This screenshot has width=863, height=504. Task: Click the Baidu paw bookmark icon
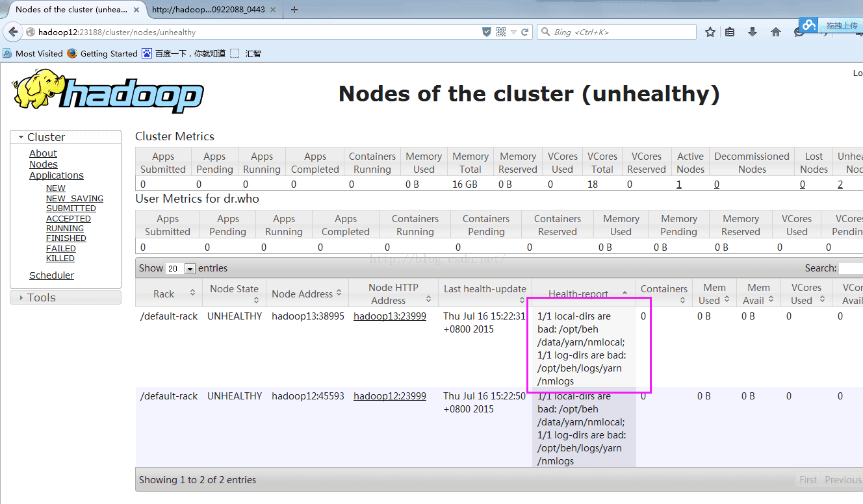pos(147,53)
